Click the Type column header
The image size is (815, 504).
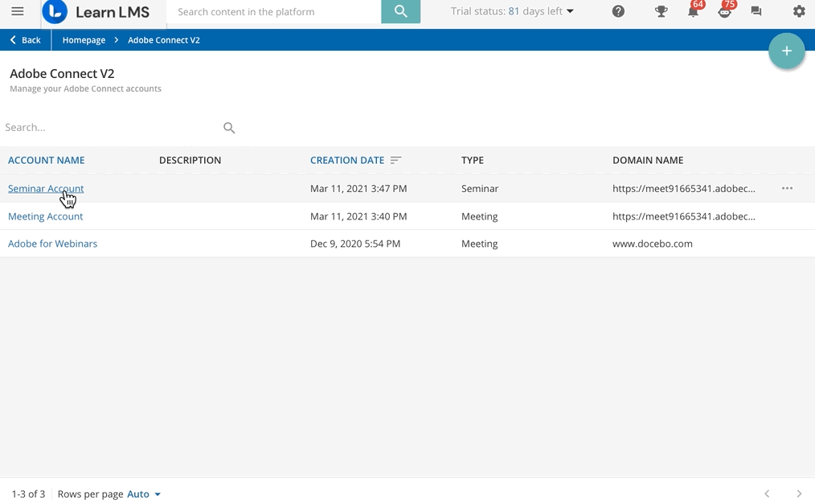(x=473, y=160)
